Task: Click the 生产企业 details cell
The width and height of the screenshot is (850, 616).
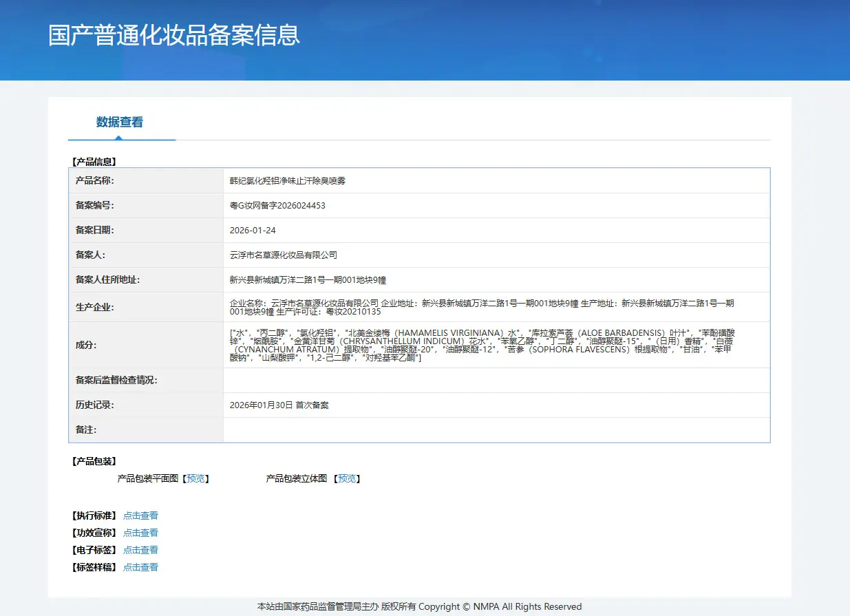Action: pos(496,308)
